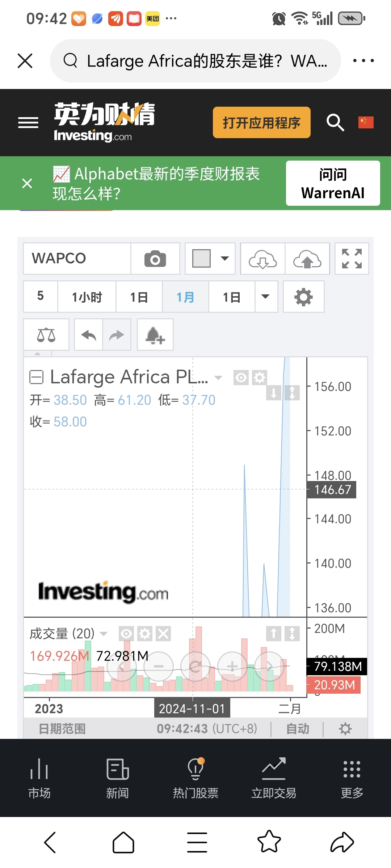Image resolution: width=391 pixels, height=868 pixels.
Task: Switch to the 1小时 interval
Action: pos(87,297)
